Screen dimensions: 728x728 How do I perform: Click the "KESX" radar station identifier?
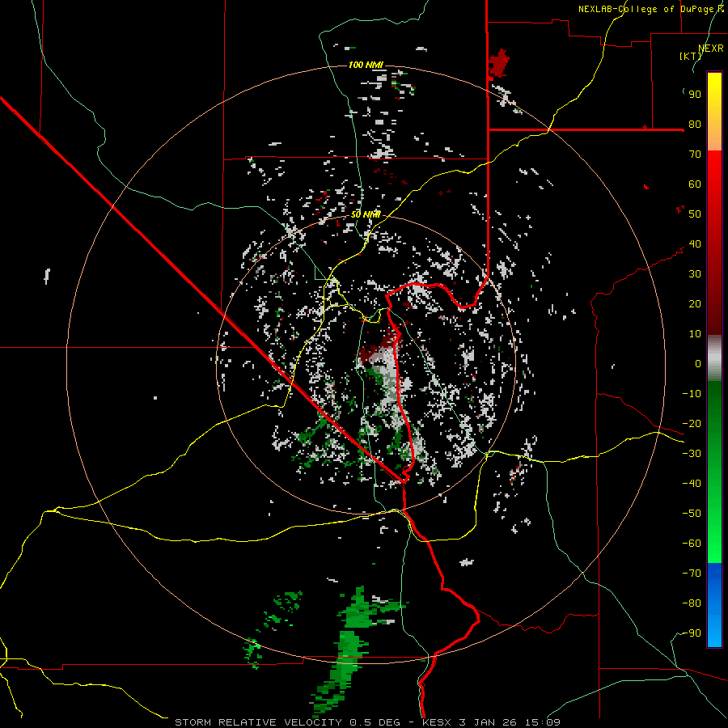point(437,722)
